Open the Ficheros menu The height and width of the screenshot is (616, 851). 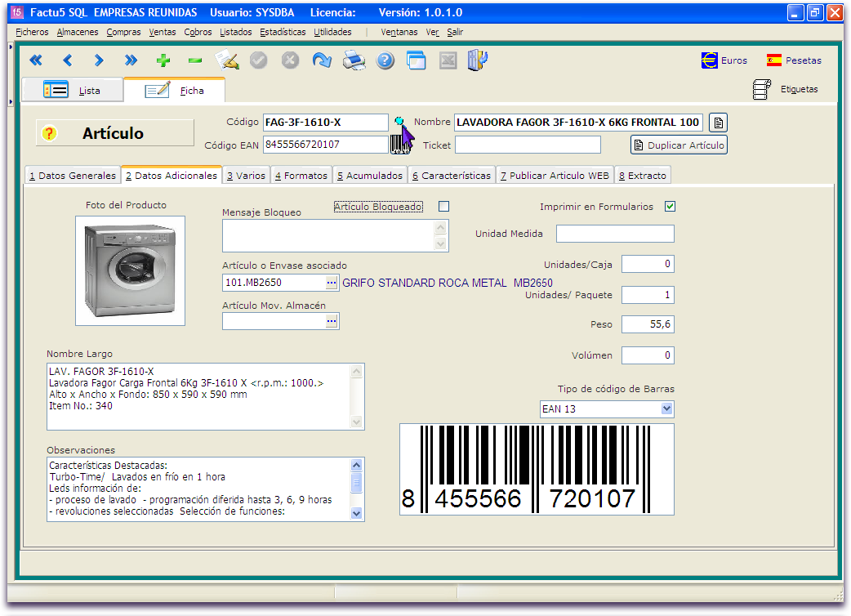coord(32,32)
